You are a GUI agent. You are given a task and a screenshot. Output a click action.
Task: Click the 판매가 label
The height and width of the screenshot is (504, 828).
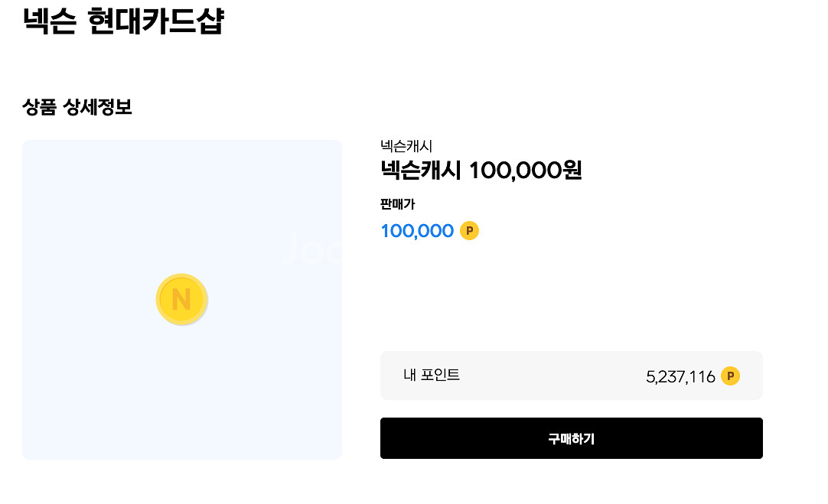(x=397, y=204)
